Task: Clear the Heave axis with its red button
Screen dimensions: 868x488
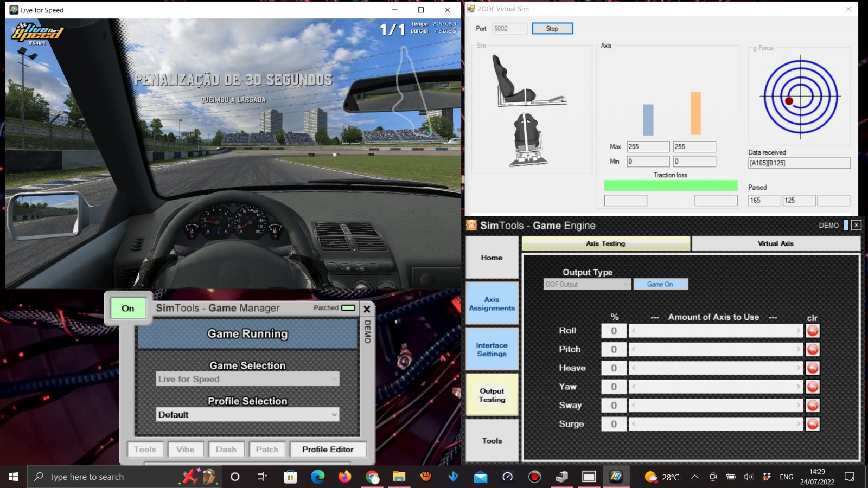Action: point(812,368)
